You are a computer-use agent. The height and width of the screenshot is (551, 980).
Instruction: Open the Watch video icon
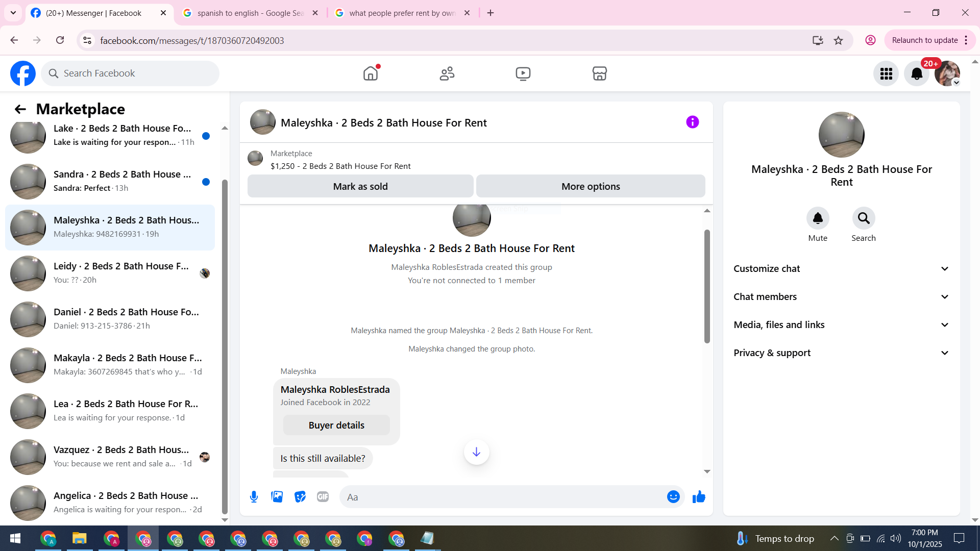pyautogui.click(x=523, y=73)
